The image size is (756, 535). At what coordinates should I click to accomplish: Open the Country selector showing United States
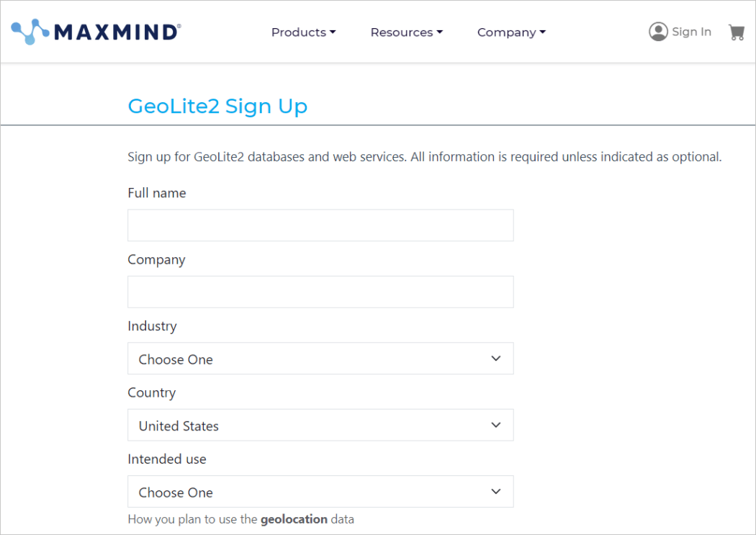[x=320, y=425]
